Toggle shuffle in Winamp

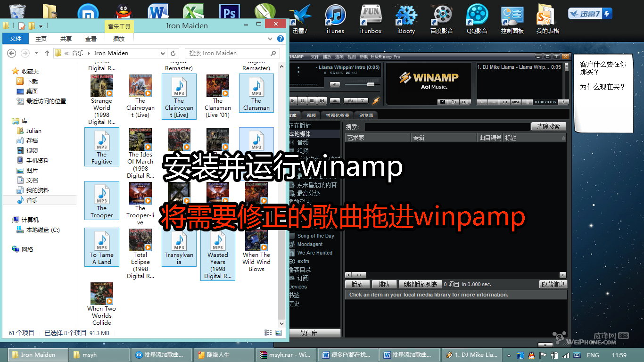[350, 100]
